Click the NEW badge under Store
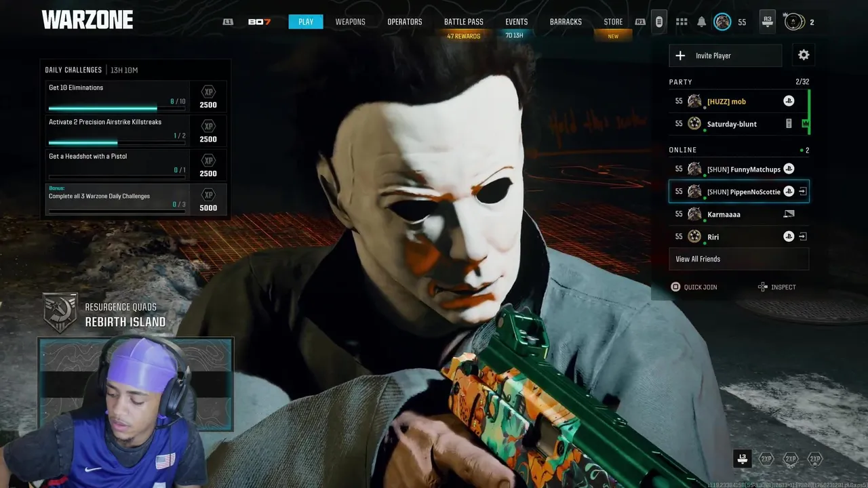This screenshot has width=868, height=488. point(613,37)
